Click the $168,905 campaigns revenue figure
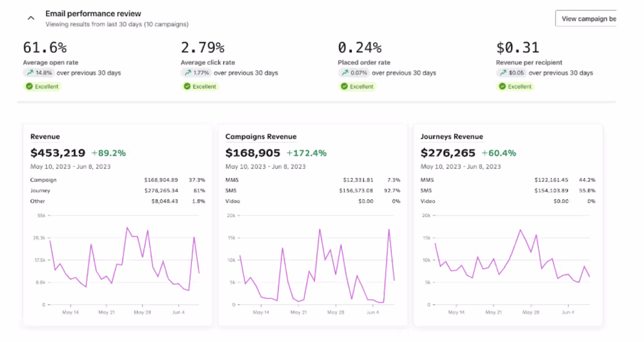The image size is (644, 342). point(252,153)
